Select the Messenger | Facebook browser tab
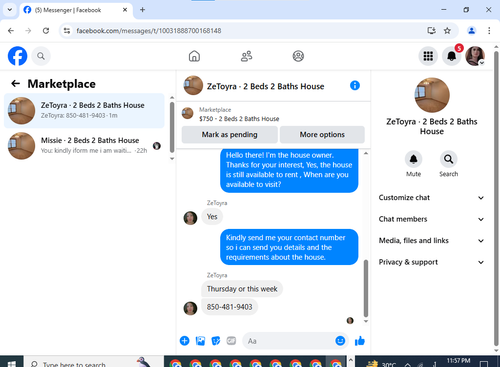The width and height of the screenshot is (500, 367). pos(76,10)
